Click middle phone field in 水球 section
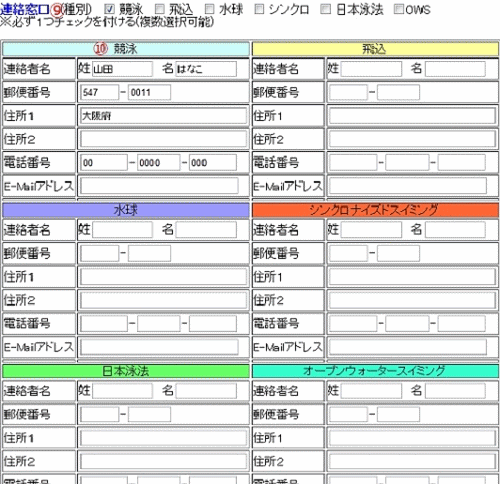Viewport: 500px width, 484px height. pos(158,323)
